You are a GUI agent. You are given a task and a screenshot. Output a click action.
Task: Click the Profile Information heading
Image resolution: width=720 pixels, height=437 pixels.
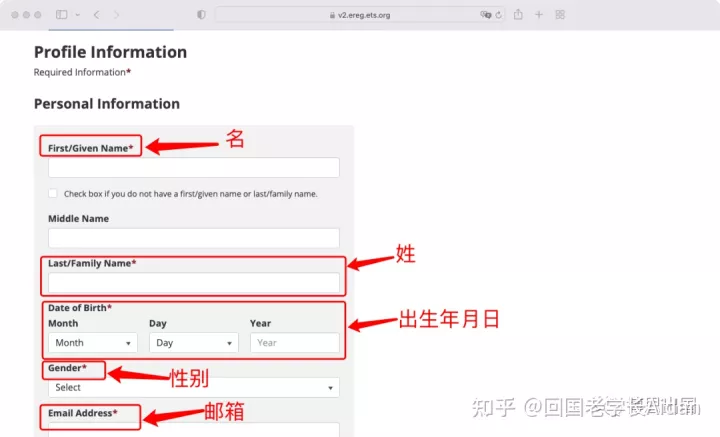110,52
